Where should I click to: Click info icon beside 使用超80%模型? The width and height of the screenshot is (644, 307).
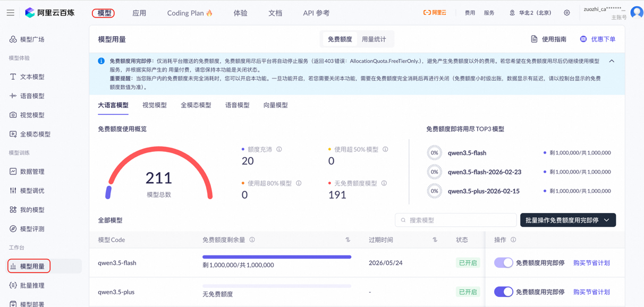pyautogui.click(x=299, y=183)
